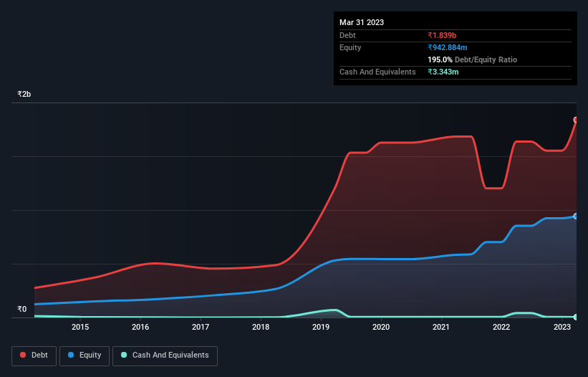Click the blue Equity legend dot

(x=71, y=355)
